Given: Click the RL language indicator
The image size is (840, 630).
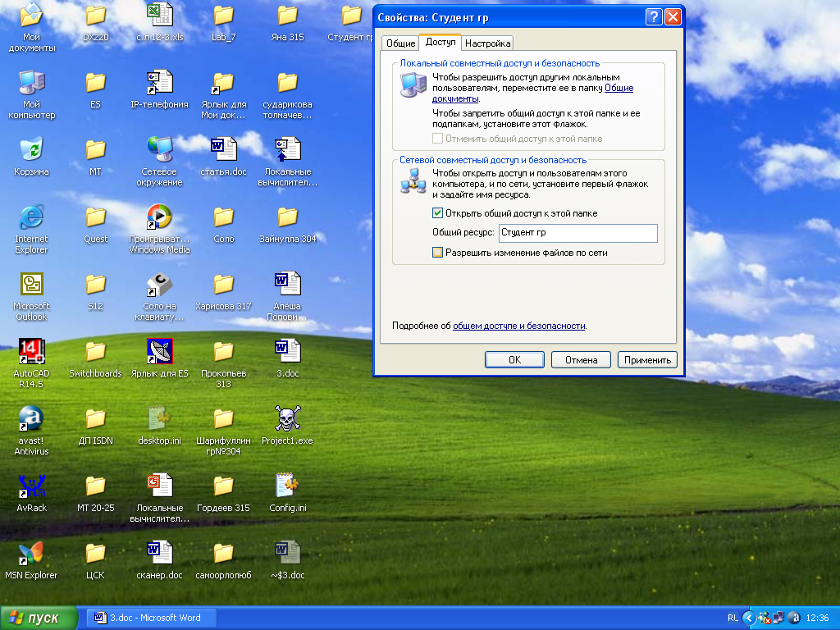Looking at the screenshot, I should pos(733,618).
